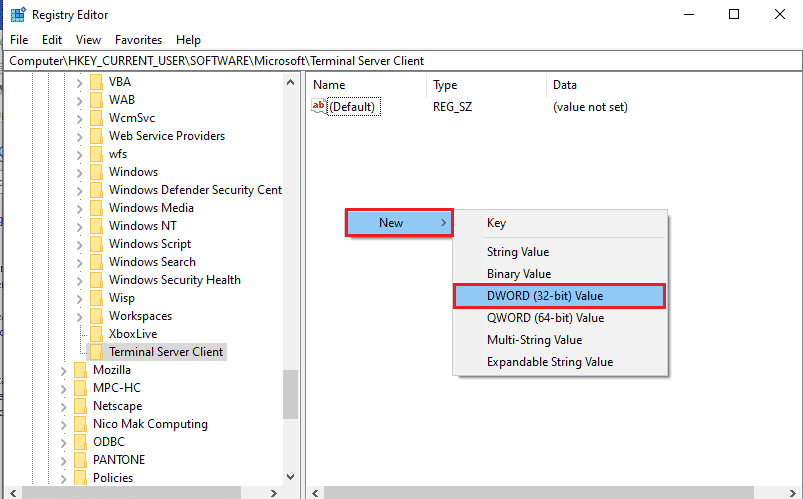The image size is (803, 499).
Task: Click the tree scroll down arrow
Action: click(x=290, y=476)
